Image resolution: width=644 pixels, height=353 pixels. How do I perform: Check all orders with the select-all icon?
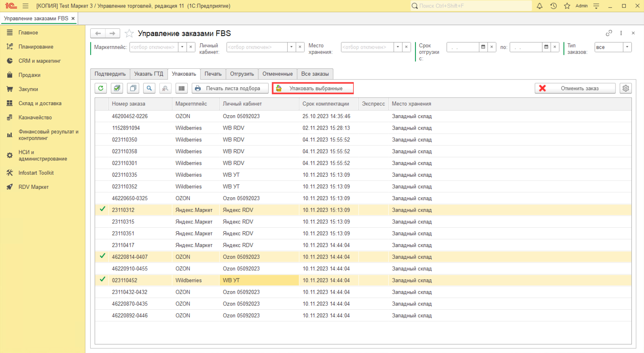tap(117, 88)
